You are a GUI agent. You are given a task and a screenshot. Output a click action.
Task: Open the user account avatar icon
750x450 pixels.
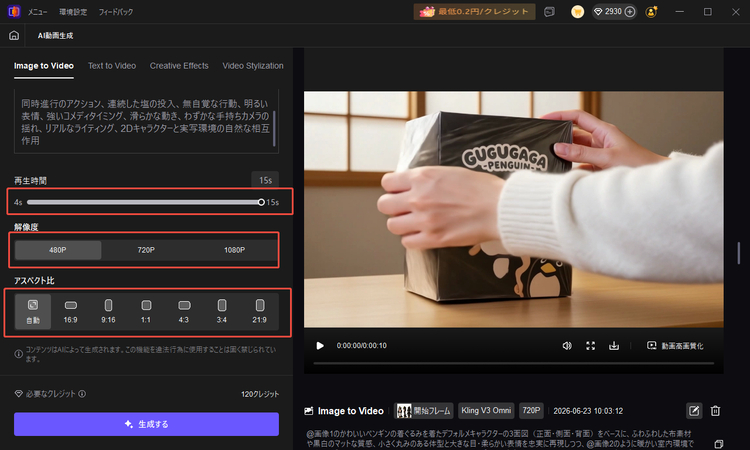[x=651, y=12]
